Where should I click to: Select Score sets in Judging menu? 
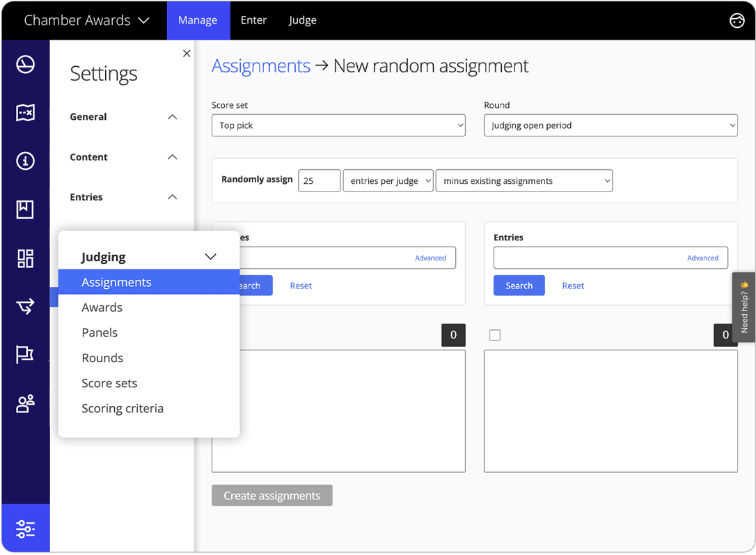[109, 383]
